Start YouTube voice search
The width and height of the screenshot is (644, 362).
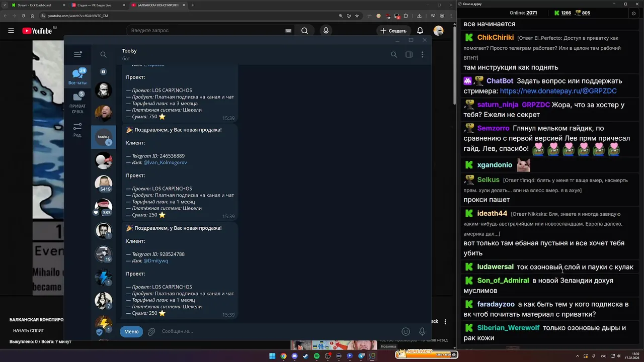(x=326, y=31)
